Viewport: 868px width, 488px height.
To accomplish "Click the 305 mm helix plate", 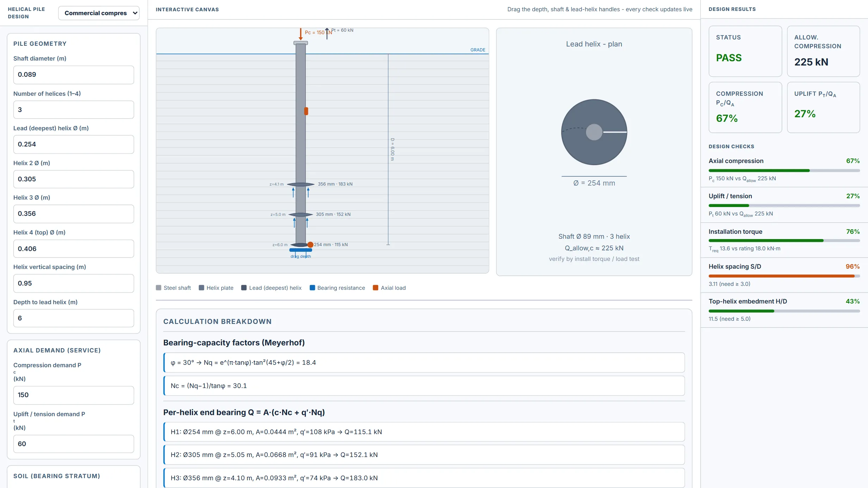I will [300, 215].
